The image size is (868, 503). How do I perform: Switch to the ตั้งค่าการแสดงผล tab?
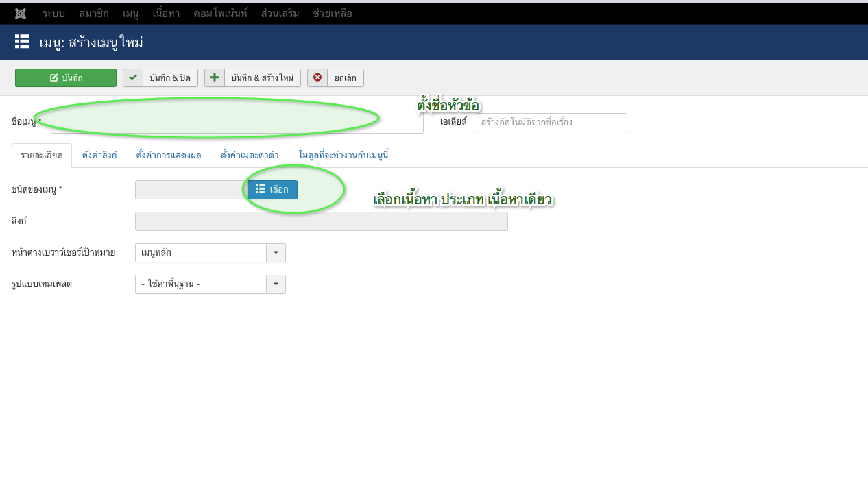(x=168, y=156)
